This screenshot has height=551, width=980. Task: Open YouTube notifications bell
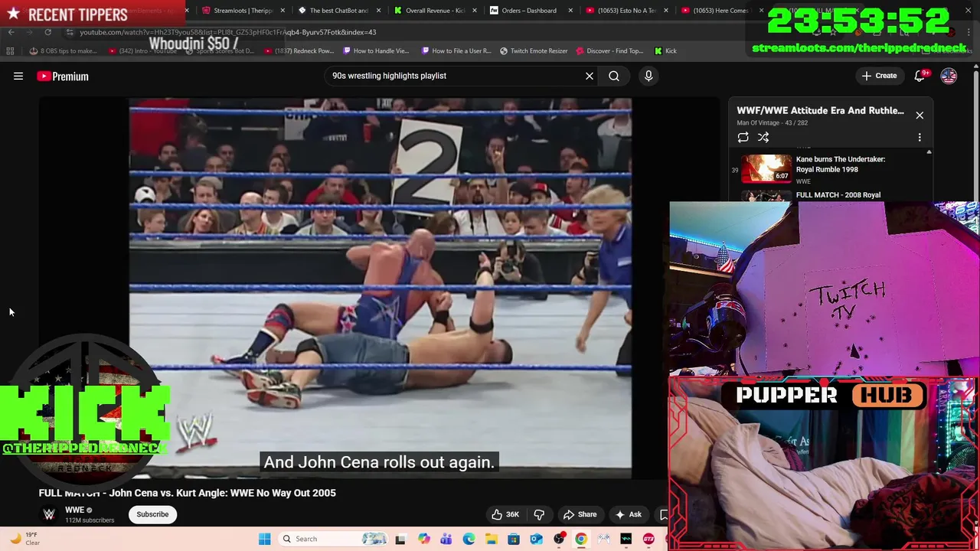[x=920, y=76]
